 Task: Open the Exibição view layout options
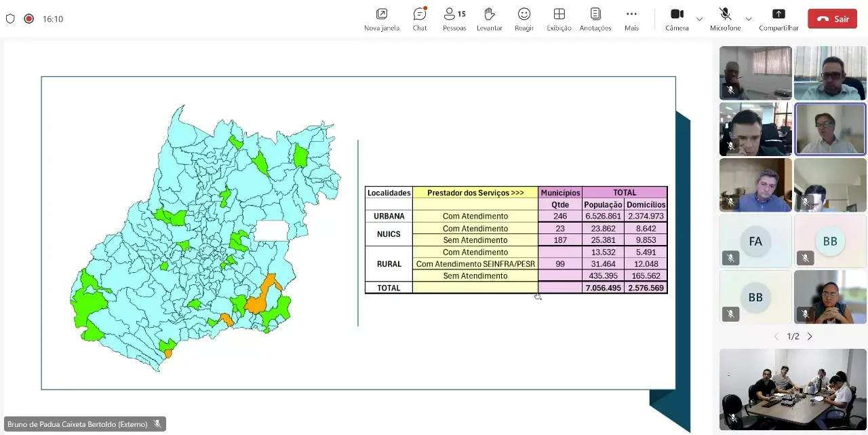559,19
